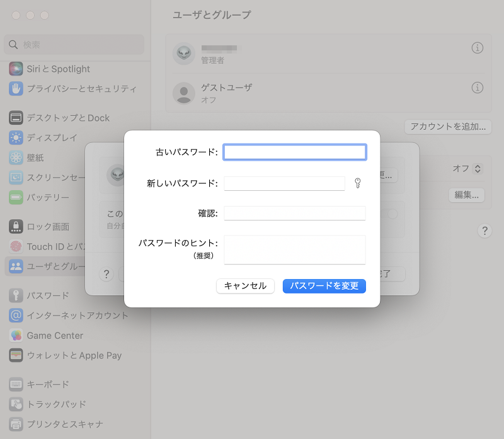This screenshot has width=504, height=439.
Task: Click the 古いパスワード field
Action: click(x=295, y=152)
